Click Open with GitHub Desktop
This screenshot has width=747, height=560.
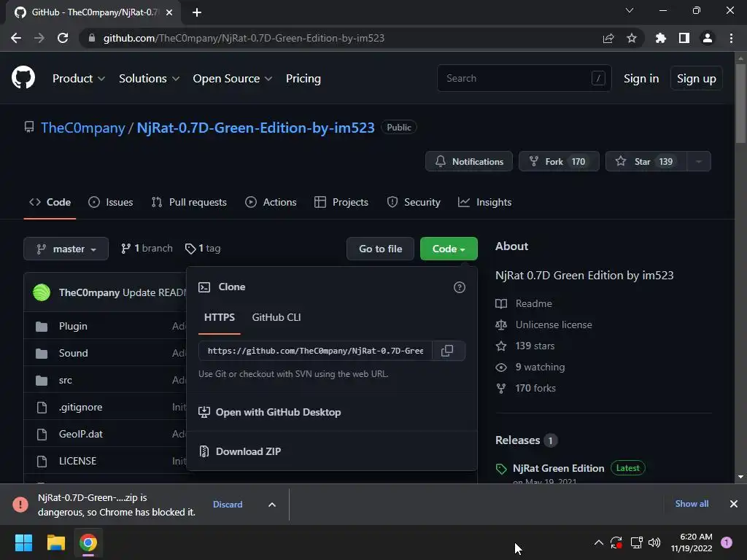click(278, 413)
